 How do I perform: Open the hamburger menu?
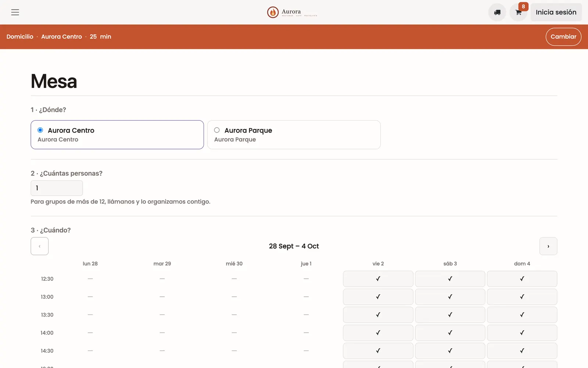click(15, 12)
